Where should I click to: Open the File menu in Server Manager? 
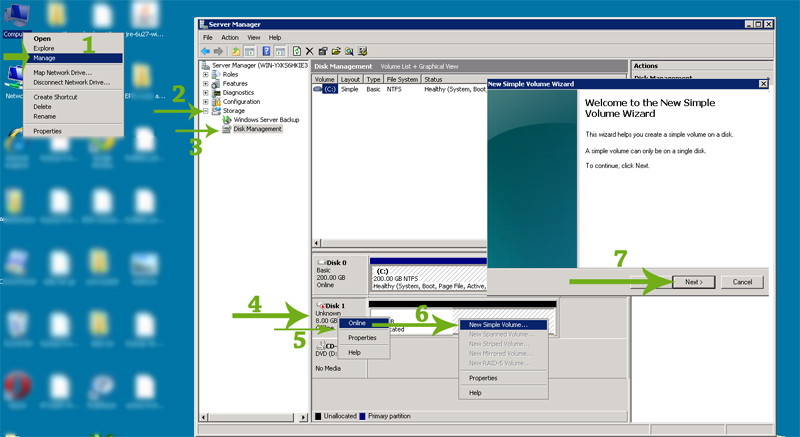point(208,38)
